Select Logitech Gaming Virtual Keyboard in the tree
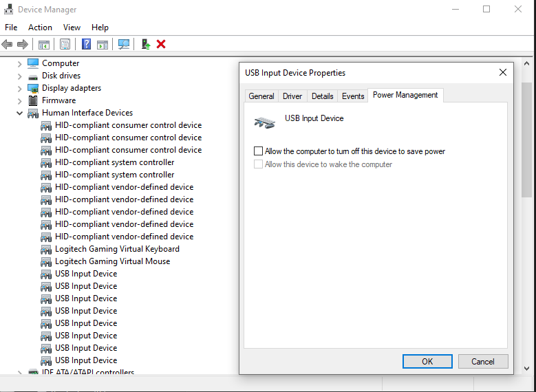 pyautogui.click(x=117, y=249)
